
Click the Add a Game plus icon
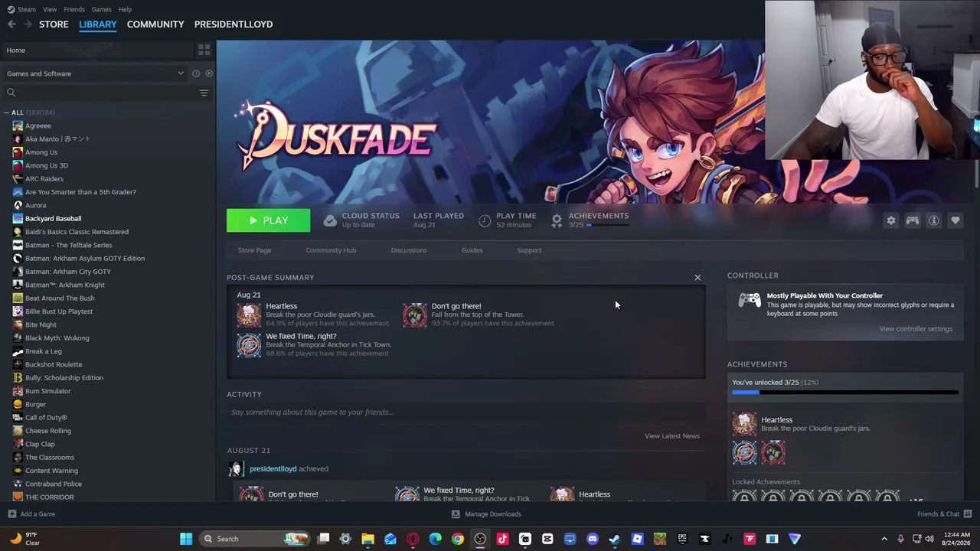[x=11, y=514]
